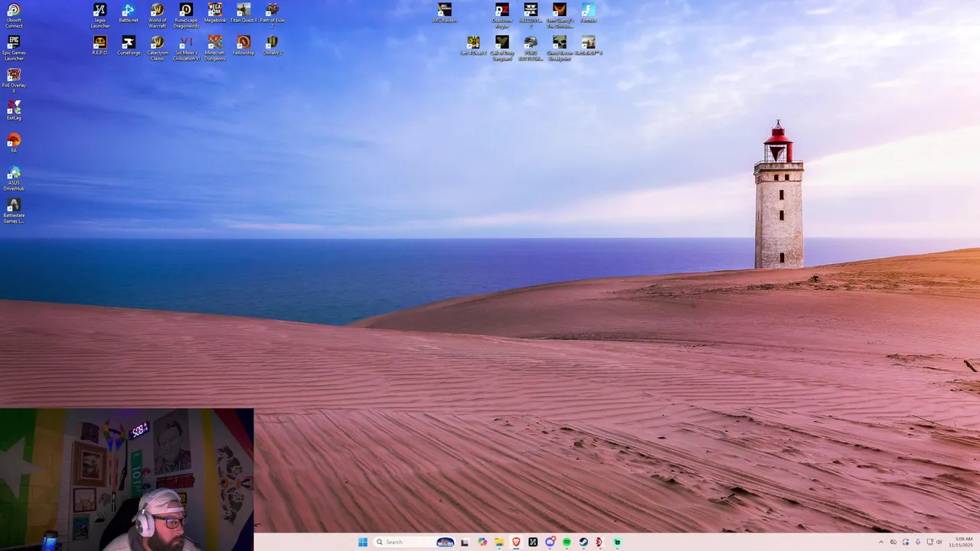The height and width of the screenshot is (551, 980).
Task: Select Tom Clancy's The Division shortcut
Action: click(560, 15)
